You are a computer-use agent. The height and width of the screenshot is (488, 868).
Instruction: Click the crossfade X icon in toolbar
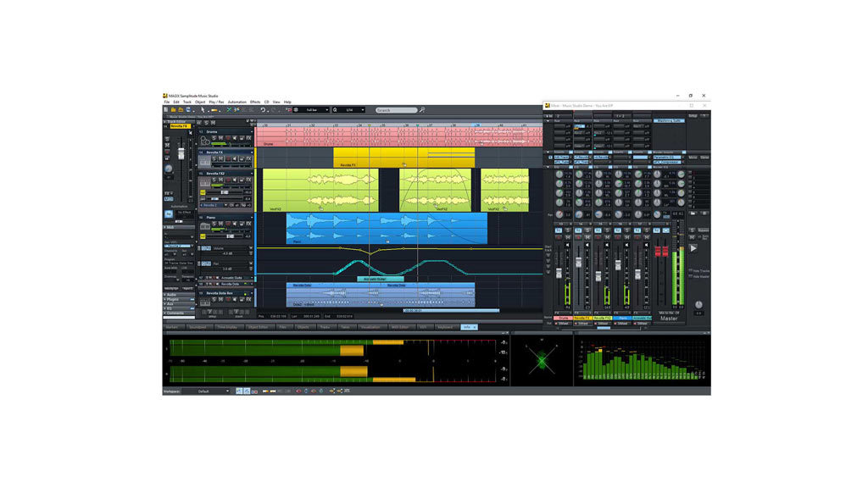pos(229,110)
